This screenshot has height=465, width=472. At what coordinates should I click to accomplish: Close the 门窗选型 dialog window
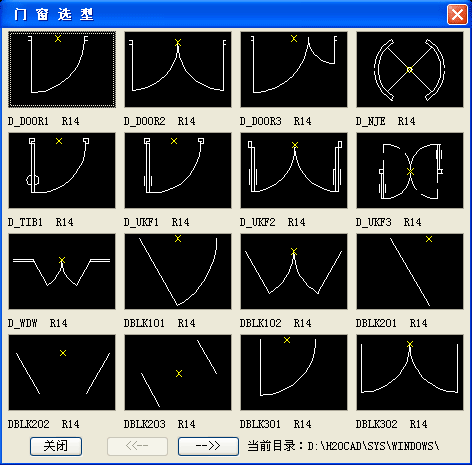(457, 14)
